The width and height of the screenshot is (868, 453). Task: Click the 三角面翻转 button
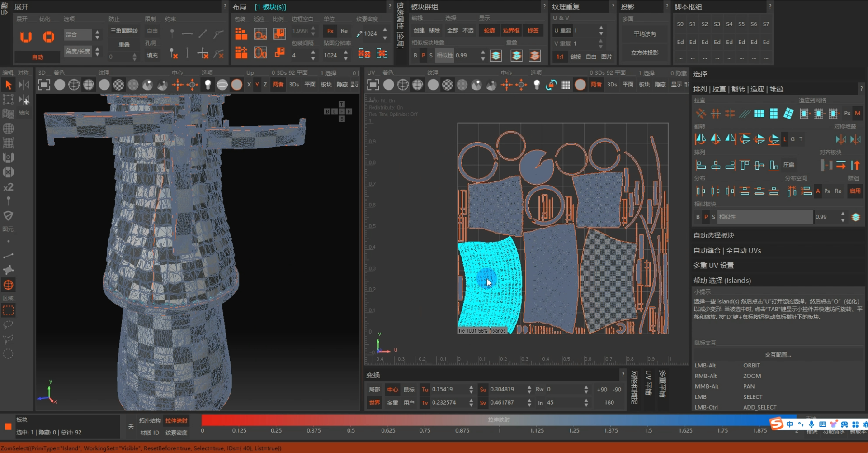124,31
